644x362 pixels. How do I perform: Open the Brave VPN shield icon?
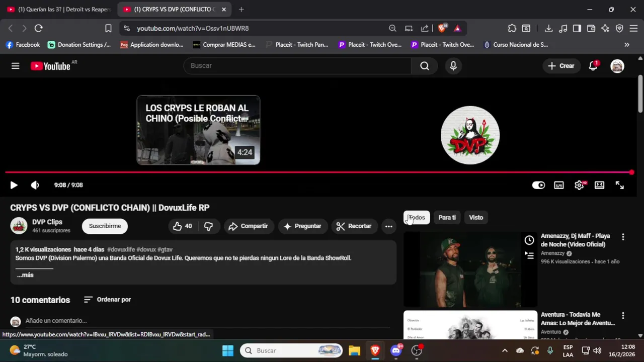(619, 29)
